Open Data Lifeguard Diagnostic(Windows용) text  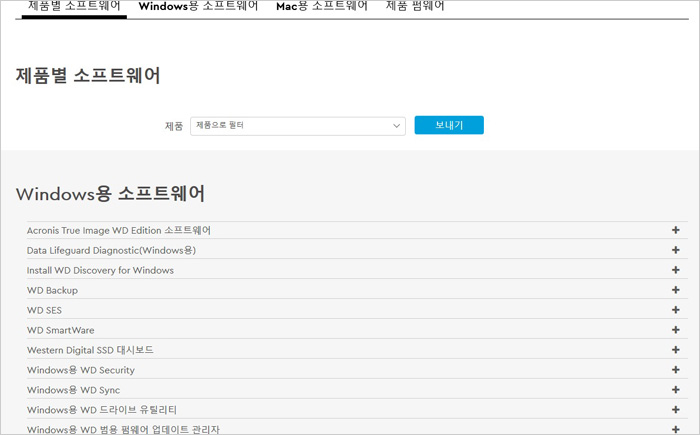[x=111, y=251]
